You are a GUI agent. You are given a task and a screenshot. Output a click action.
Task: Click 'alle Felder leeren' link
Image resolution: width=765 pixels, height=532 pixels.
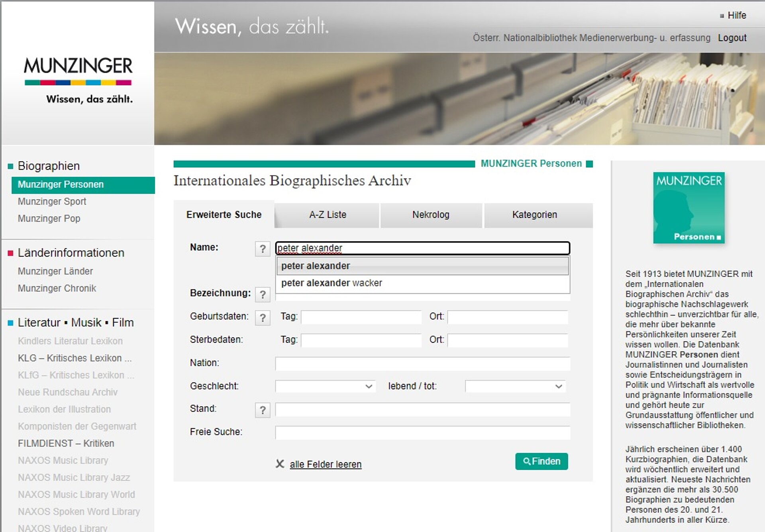tap(326, 464)
